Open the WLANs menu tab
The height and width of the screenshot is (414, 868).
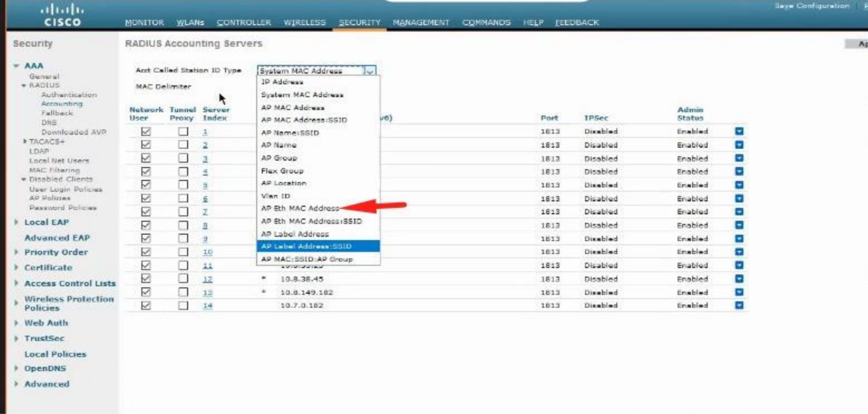[x=190, y=22]
